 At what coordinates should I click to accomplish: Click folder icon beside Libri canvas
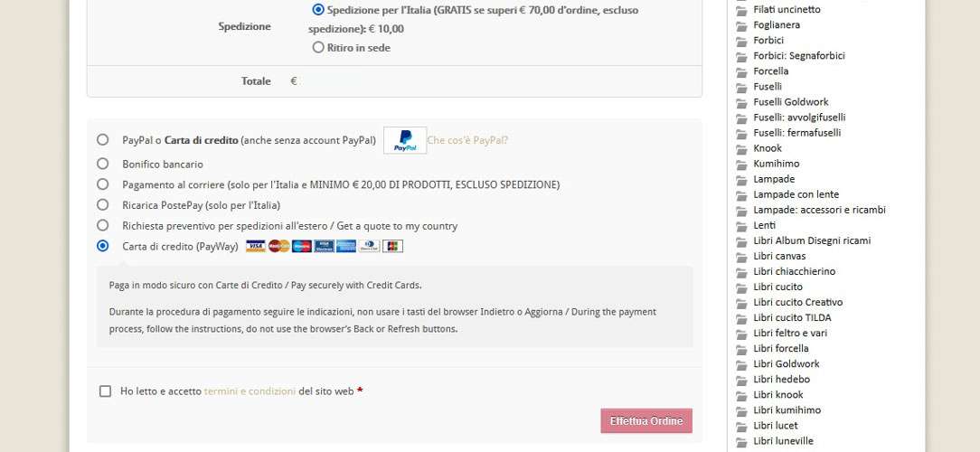pos(742,257)
